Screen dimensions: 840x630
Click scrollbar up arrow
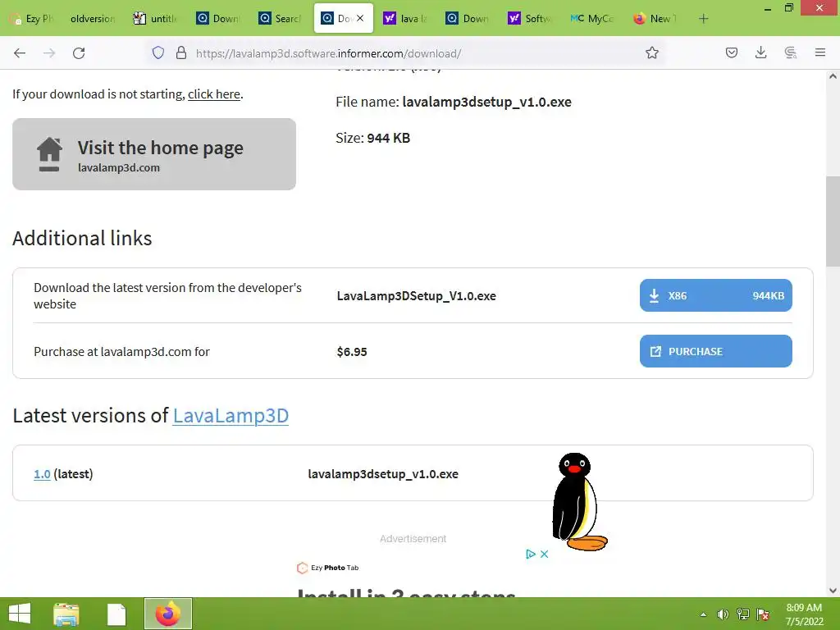833,76
